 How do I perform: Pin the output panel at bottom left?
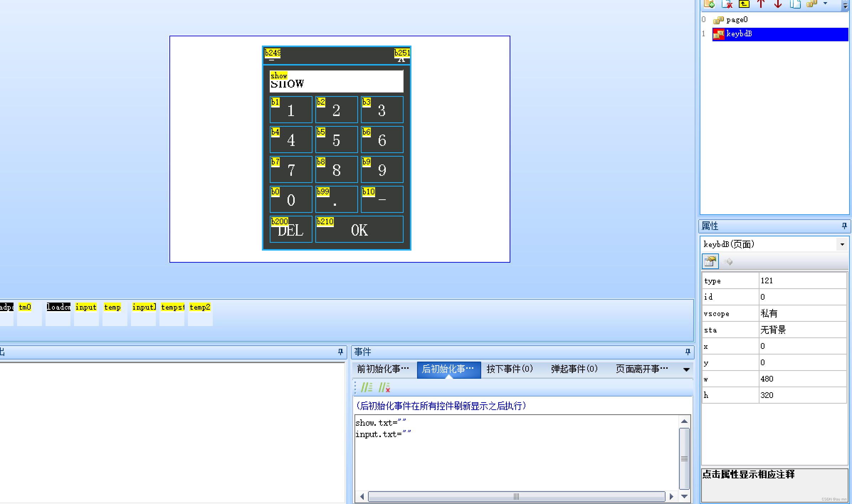pos(340,352)
